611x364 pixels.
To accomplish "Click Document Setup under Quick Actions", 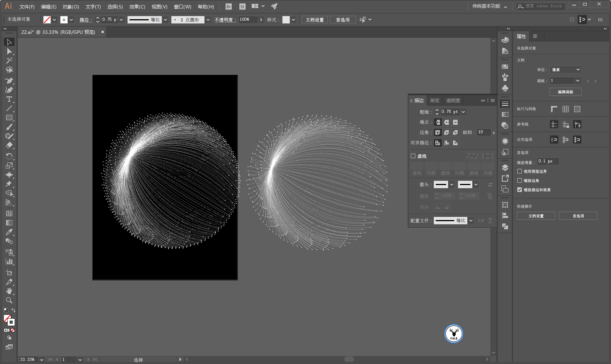I will click(536, 216).
